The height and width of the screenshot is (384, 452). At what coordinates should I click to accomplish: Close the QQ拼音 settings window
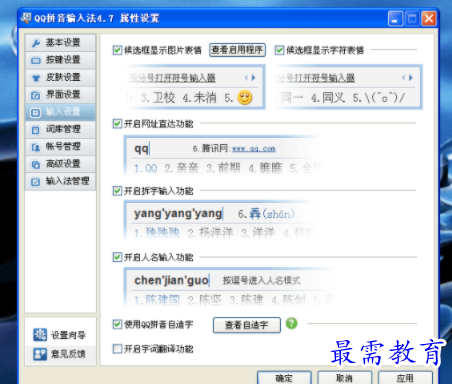[429, 18]
